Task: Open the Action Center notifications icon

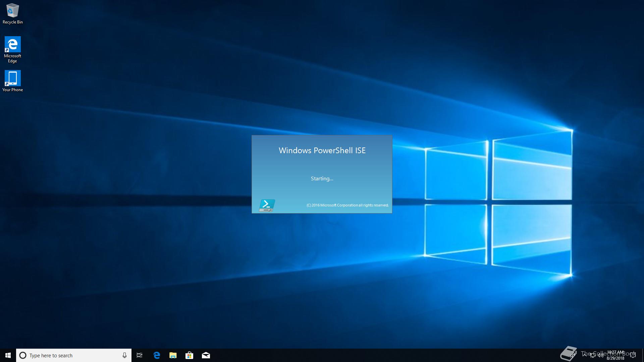Action: 633,355
